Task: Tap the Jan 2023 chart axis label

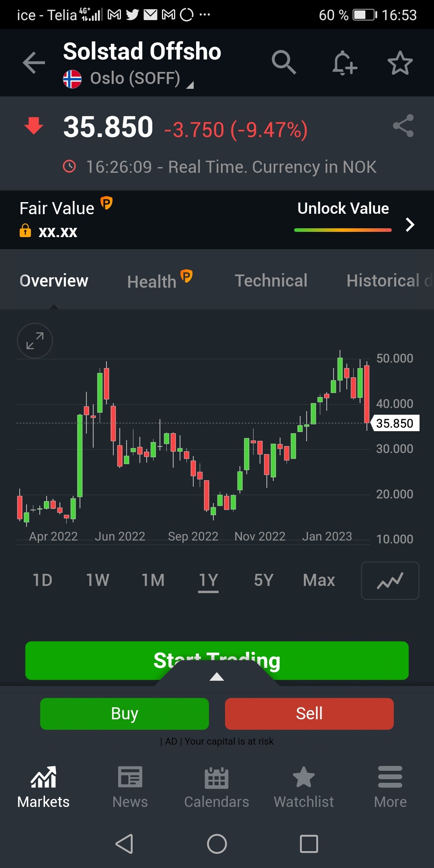Action: point(327,536)
